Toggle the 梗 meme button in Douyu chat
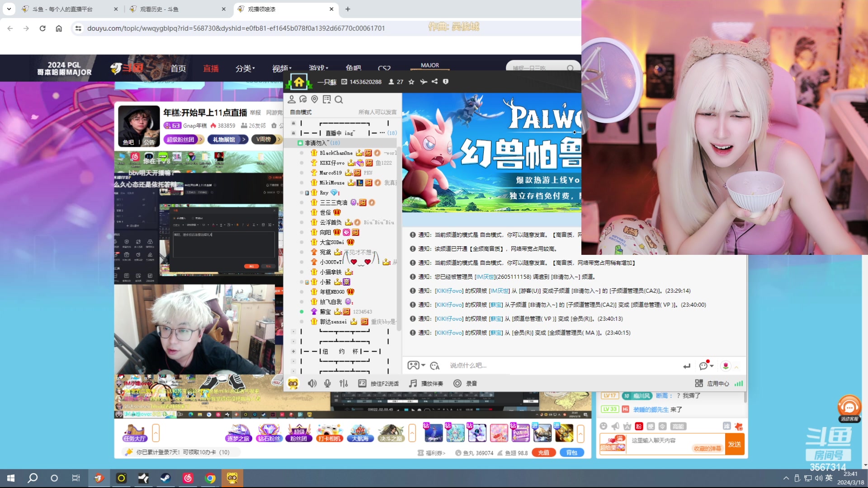 tap(651, 426)
